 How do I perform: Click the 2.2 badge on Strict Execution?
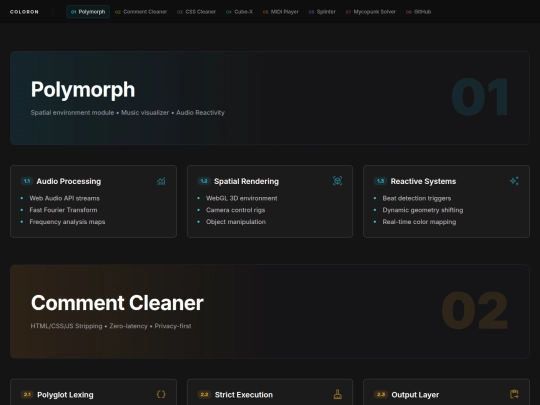[204, 395]
